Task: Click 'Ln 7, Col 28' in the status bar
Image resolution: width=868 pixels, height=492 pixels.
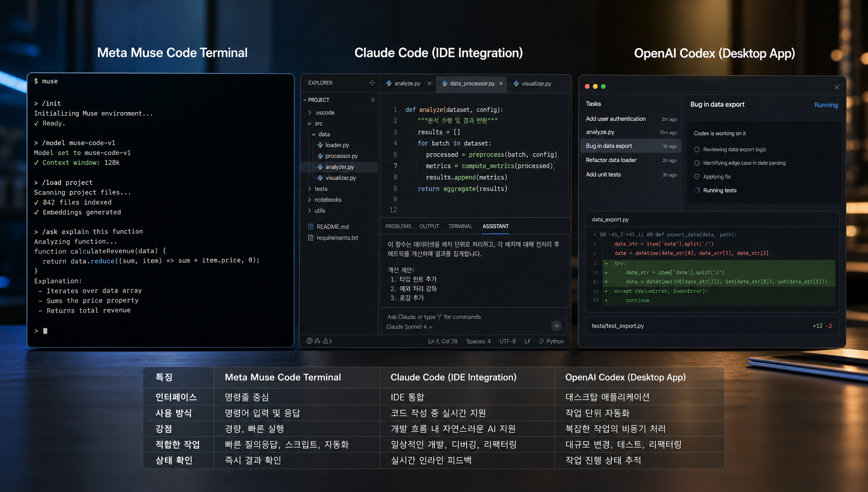Action: tap(443, 341)
